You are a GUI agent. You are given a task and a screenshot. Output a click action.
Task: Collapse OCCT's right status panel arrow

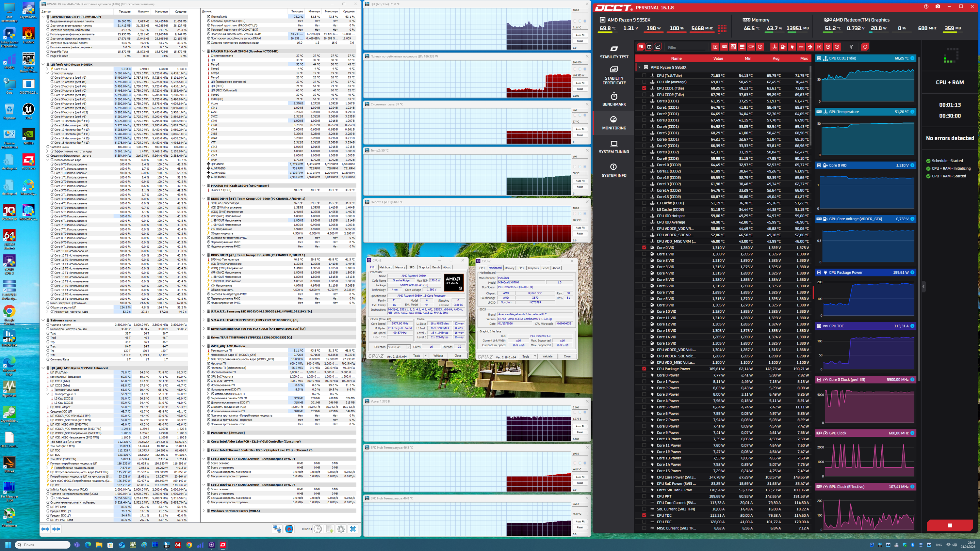tap(923, 286)
